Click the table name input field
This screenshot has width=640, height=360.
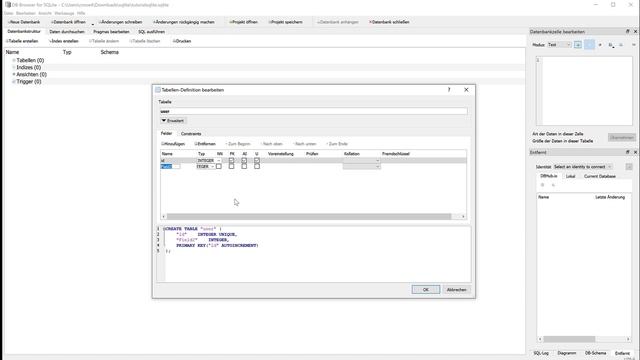313,111
